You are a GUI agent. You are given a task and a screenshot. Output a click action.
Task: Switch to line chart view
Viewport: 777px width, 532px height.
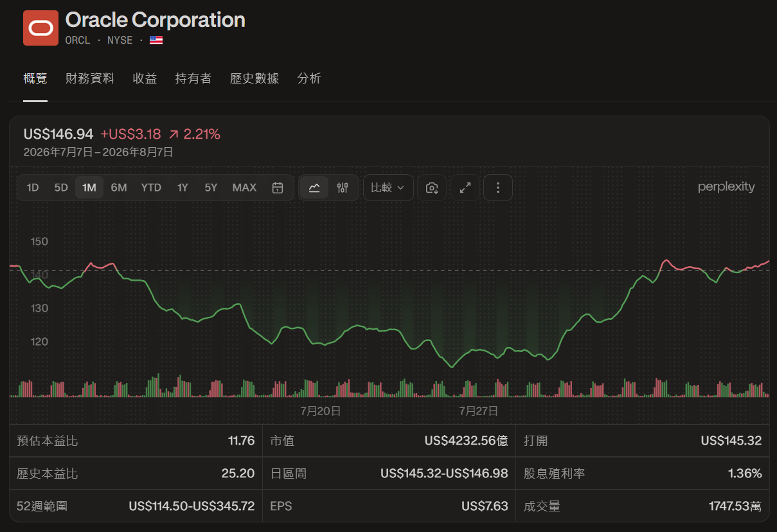[314, 188]
